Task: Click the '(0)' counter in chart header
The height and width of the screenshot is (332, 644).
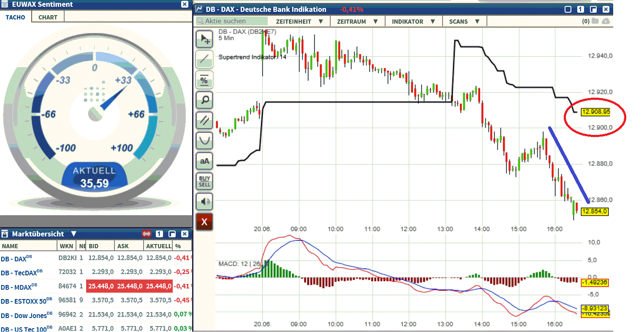Action: point(586,21)
